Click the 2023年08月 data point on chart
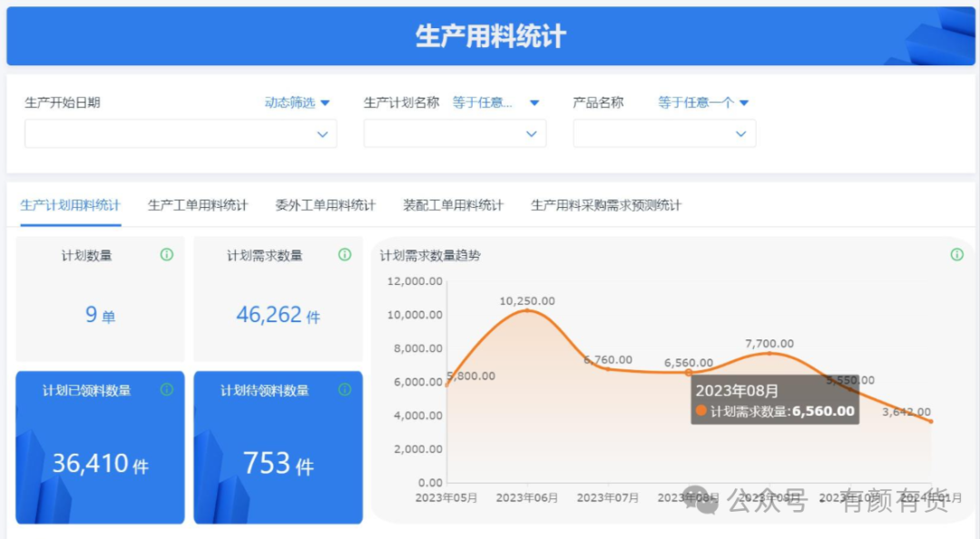The height and width of the screenshot is (539, 980). [x=689, y=372]
